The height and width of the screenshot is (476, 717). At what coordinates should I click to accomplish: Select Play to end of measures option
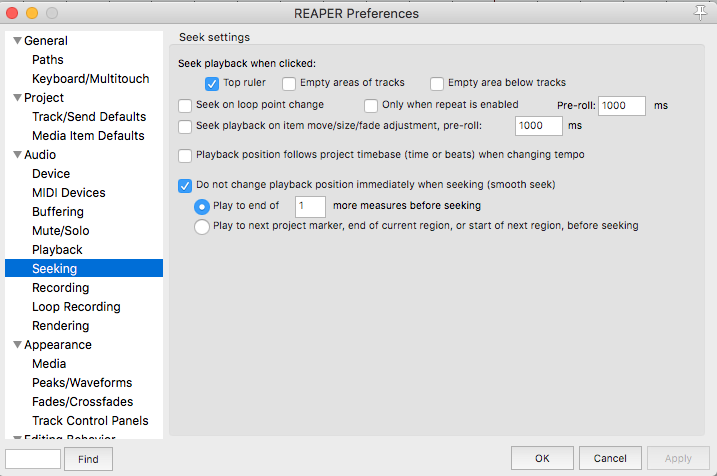click(203, 206)
